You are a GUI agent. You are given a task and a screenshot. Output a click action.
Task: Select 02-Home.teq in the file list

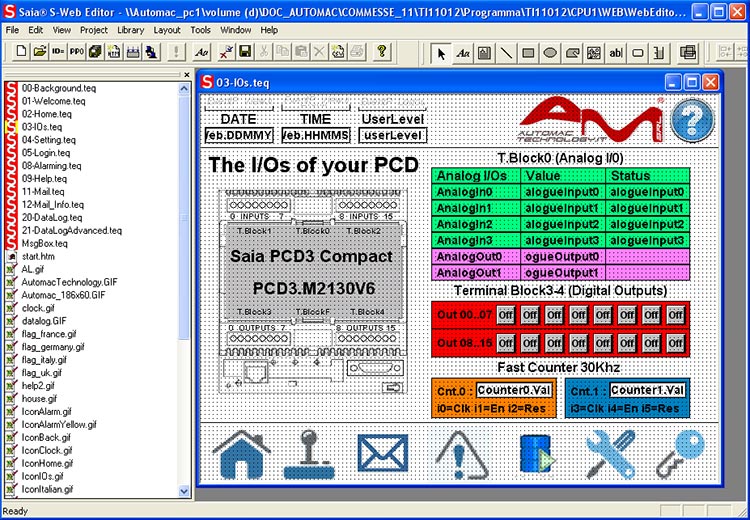click(x=46, y=114)
